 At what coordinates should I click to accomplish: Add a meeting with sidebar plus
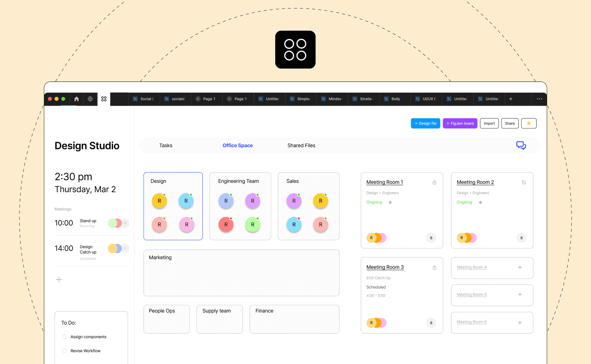point(59,279)
